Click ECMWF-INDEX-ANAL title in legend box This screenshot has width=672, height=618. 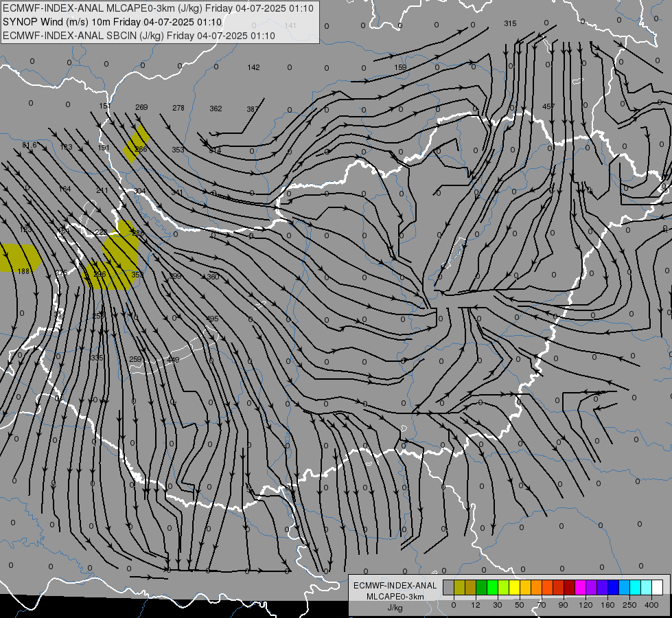[395, 586]
